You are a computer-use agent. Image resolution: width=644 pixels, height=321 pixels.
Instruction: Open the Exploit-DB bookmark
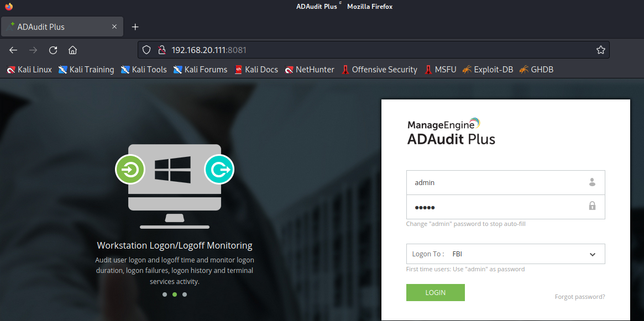[x=488, y=70]
